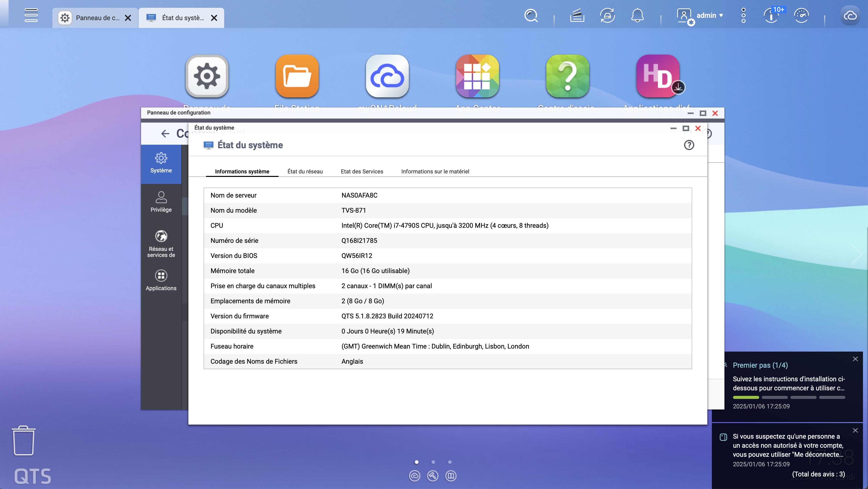Click the 16 Go memory total value
The height and width of the screenshot is (489, 868).
375,271
